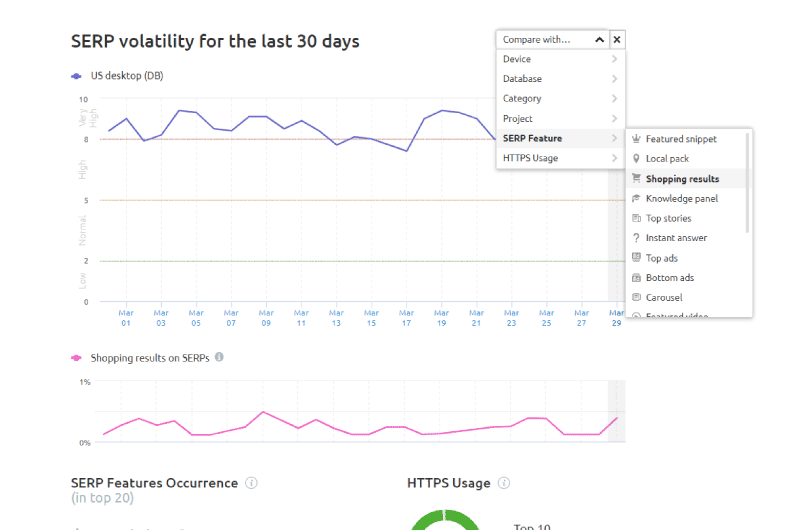800x530 pixels.
Task: Choose Shopping results from submenu
Action: point(686,179)
